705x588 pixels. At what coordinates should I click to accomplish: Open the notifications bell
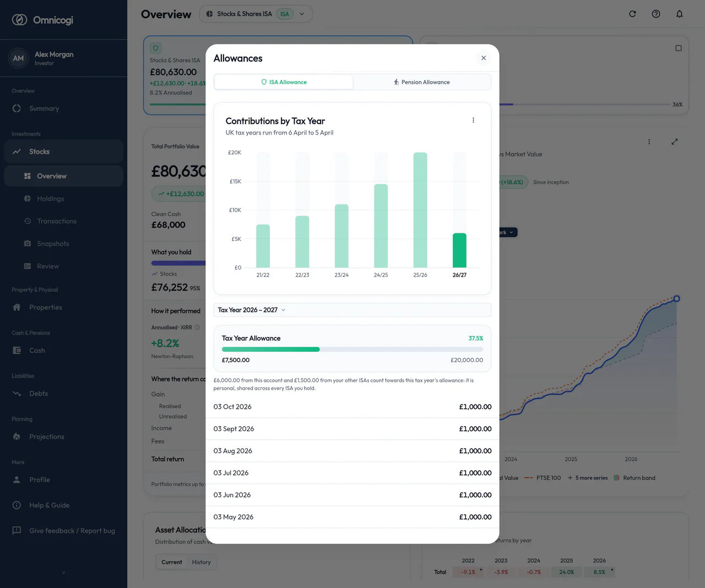680,14
